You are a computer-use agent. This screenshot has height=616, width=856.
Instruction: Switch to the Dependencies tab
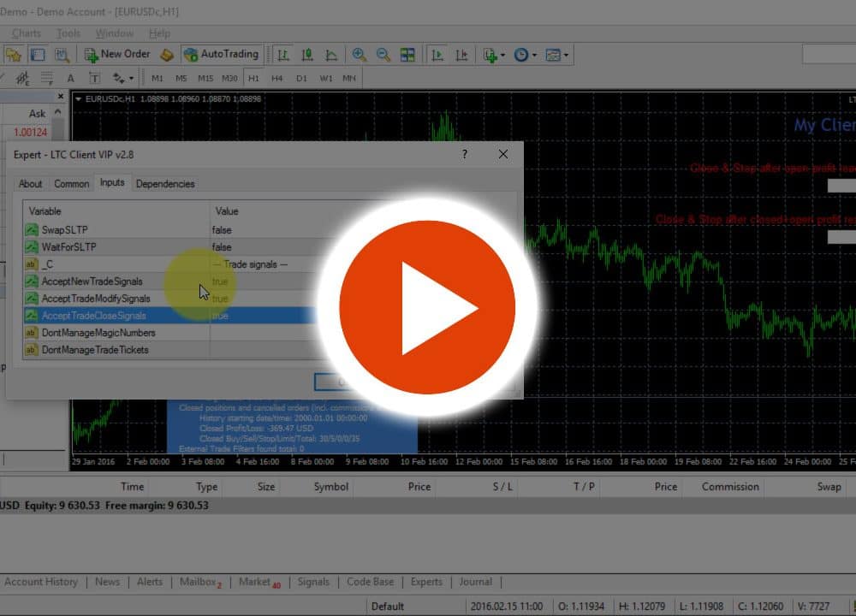click(165, 184)
